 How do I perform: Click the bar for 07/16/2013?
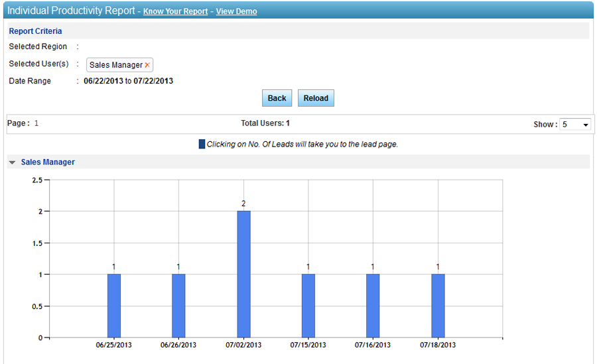pyautogui.click(x=373, y=306)
